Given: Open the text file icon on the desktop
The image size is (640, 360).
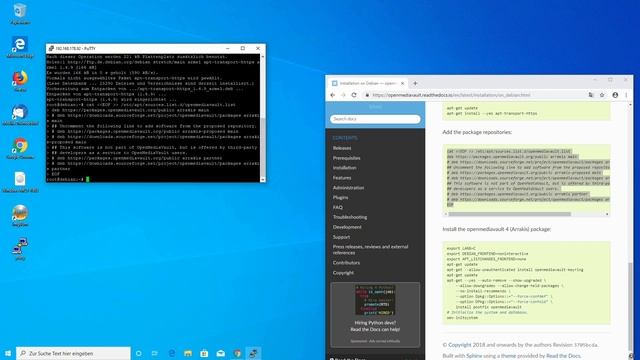Looking at the screenshot, I should click(x=20, y=182).
